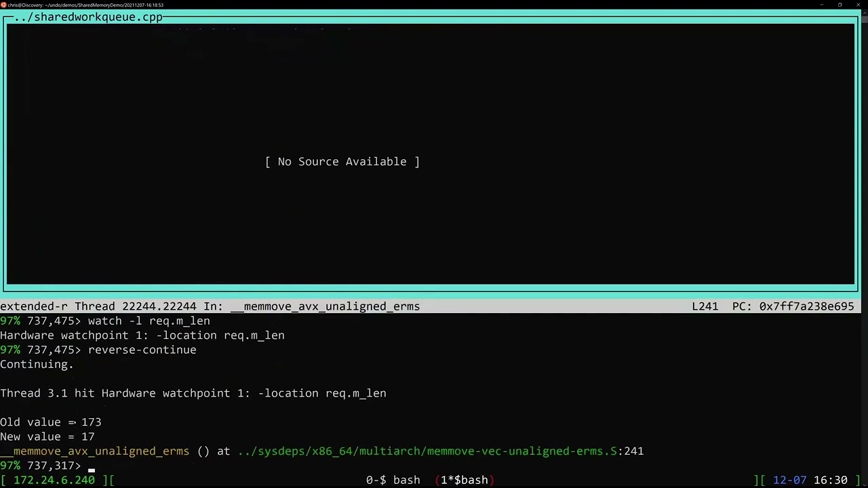Click the 'Hardware watchpoint 1: -location req.m_len' line
Screen dimensions: 868x488
[x=142, y=335]
